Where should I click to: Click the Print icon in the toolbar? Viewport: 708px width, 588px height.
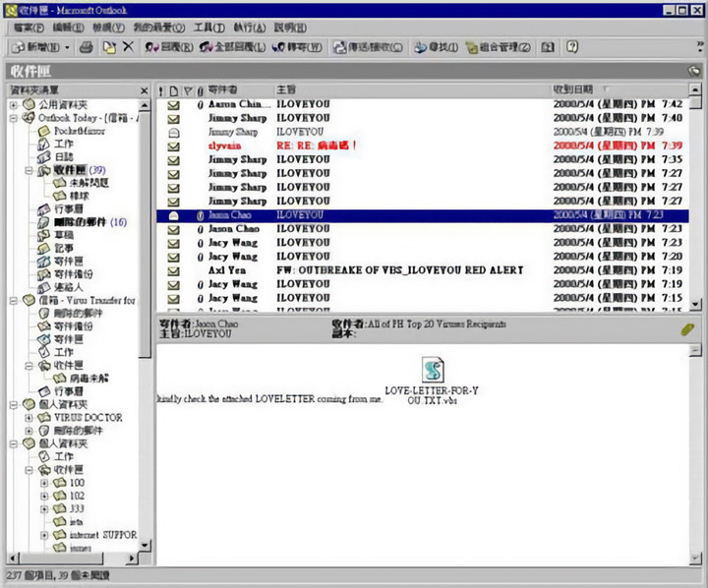pos(86,46)
